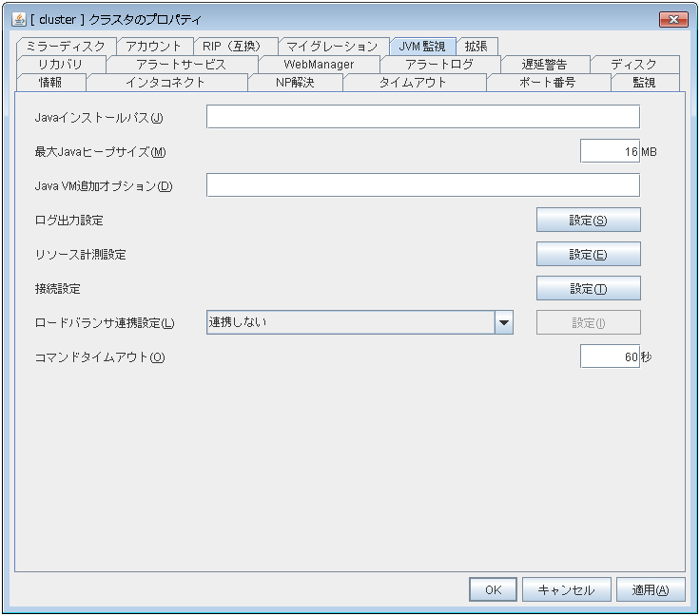700x616 pixels.
Task: Click the 適用 apply button
Action: [650, 589]
